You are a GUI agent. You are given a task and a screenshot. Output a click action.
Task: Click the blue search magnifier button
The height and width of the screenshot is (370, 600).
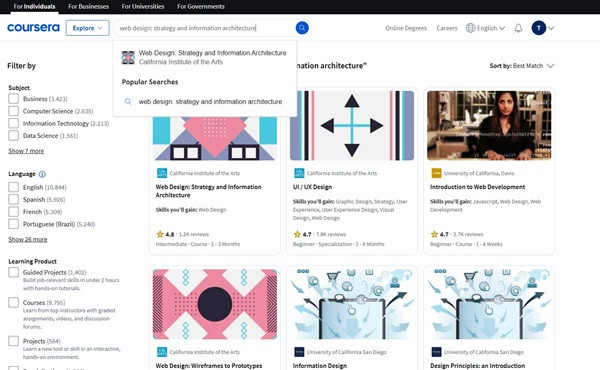[x=302, y=28]
